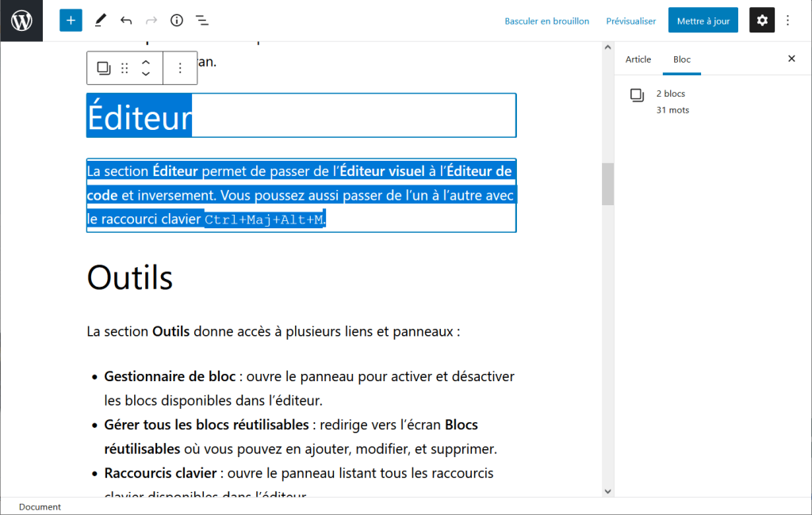
Task: Move selected blocks up with the chevron
Action: pos(146,62)
